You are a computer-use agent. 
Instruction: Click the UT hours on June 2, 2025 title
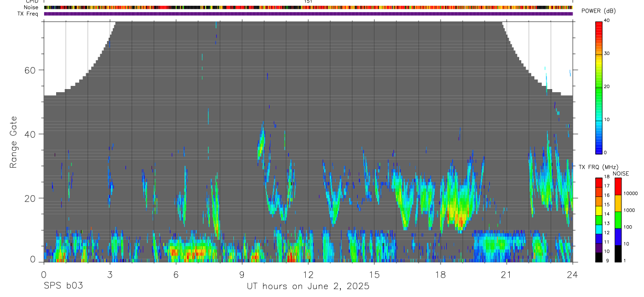point(308,287)
